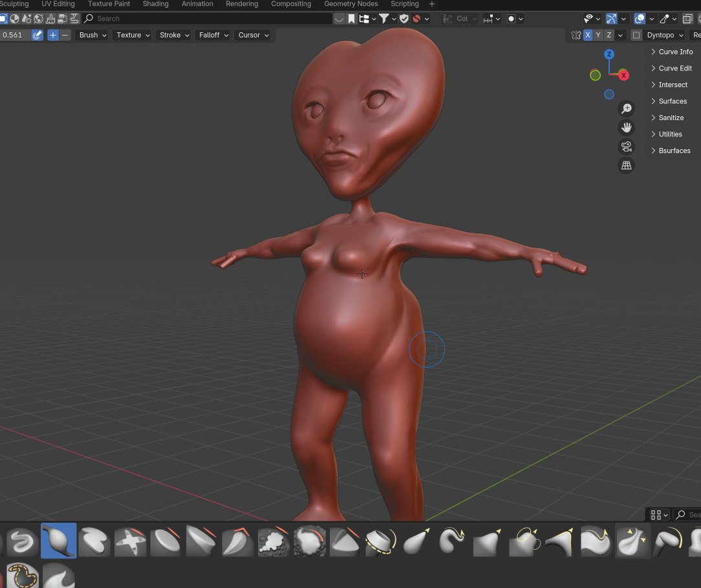Viewport: 701px width, 588px height.
Task: Click the red X axis gizmo handle
Action: coord(623,76)
